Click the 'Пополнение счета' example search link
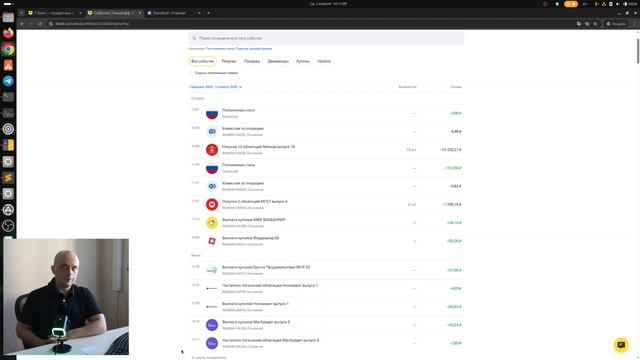 point(220,49)
